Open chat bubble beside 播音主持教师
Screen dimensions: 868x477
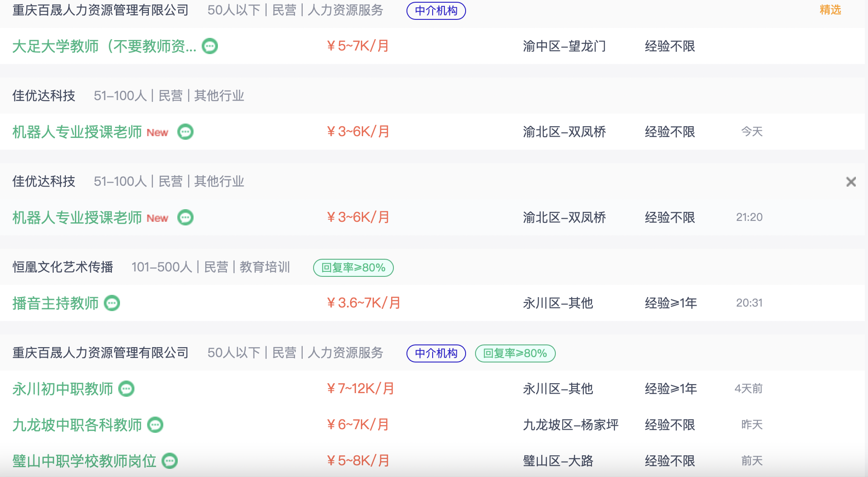(112, 303)
